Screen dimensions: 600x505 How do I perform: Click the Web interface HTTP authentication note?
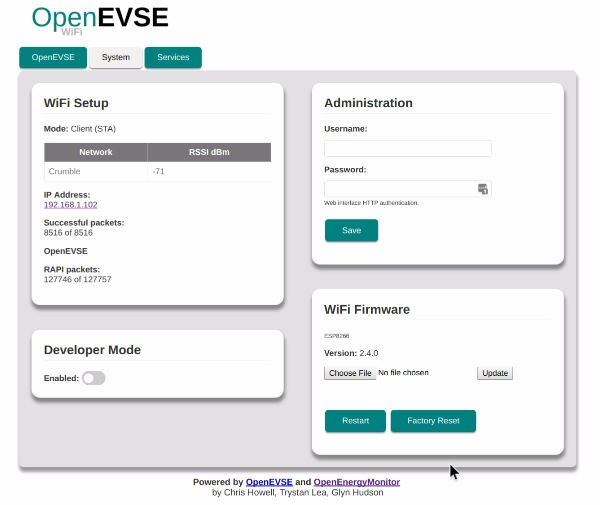(x=372, y=203)
